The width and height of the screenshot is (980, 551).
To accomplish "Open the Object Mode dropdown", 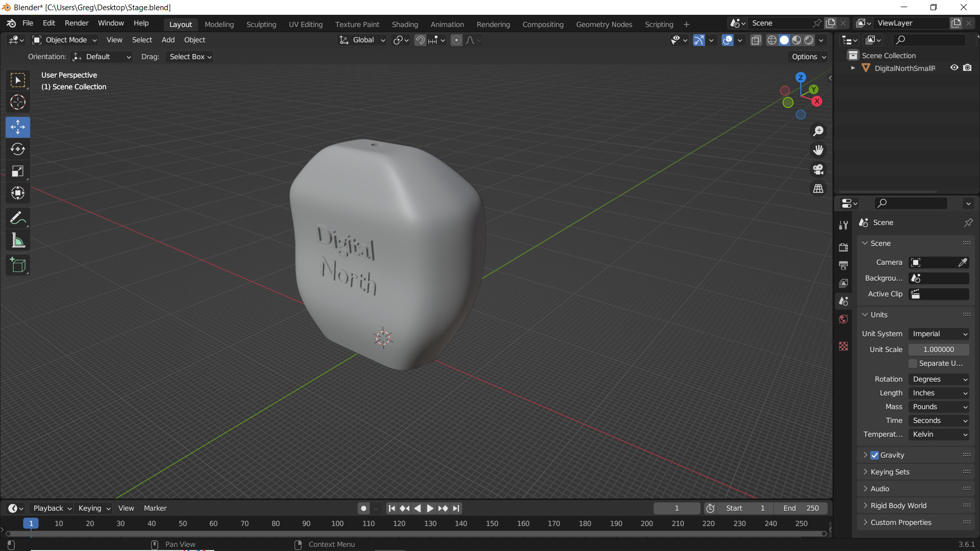I will pos(65,40).
